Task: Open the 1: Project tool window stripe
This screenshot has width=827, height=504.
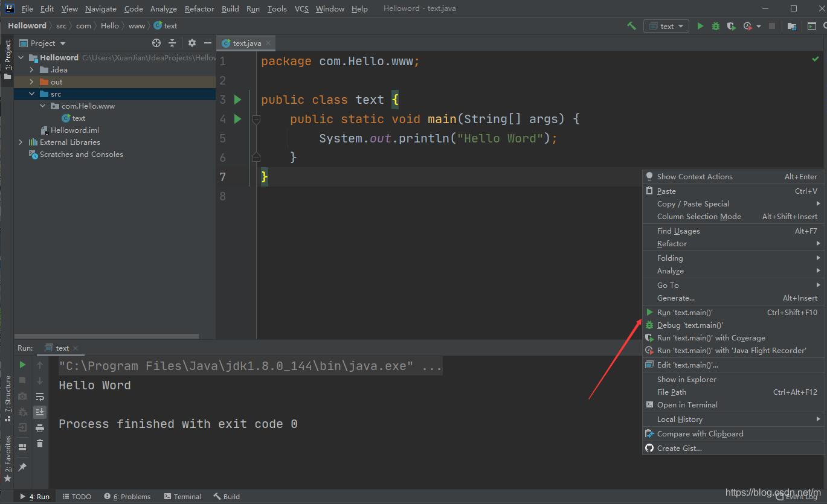Action: pyautogui.click(x=7, y=60)
